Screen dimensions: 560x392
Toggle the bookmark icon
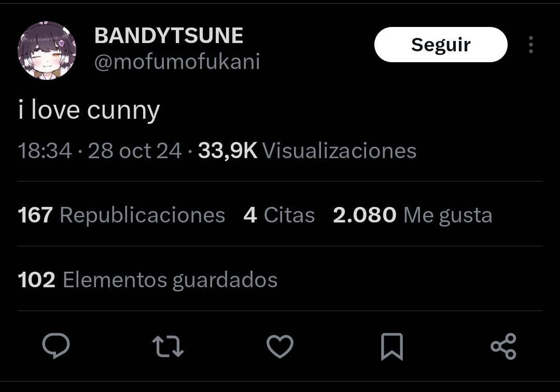pyautogui.click(x=392, y=346)
